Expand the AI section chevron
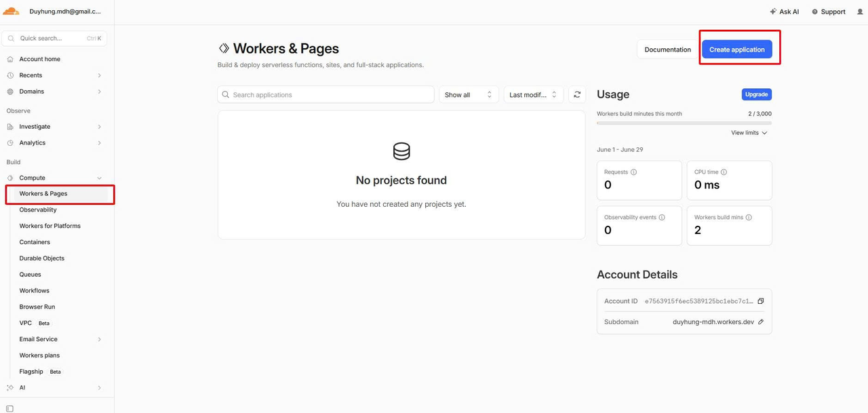This screenshot has width=868, height=413. (100, 388)
